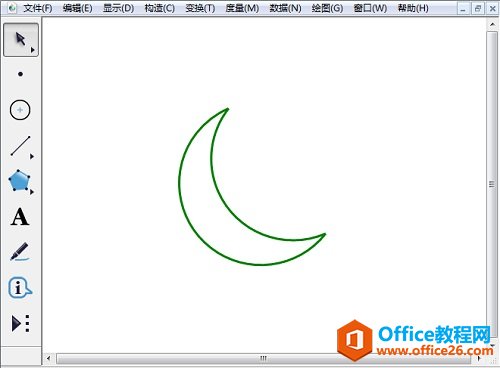Image resolution: width=500 pixels, height=368 pixels.
Task: Restore the document window
Action: (478, 9)
